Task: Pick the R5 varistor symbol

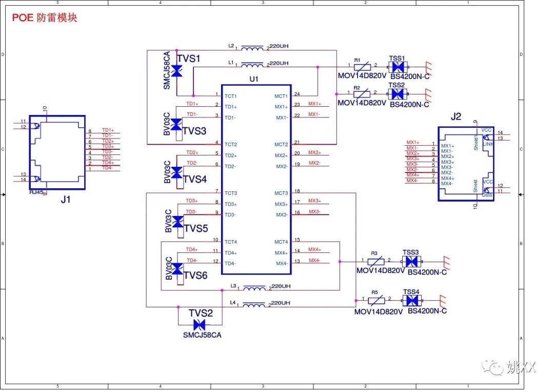Action: pyautogui.click(x=377, y=301)
